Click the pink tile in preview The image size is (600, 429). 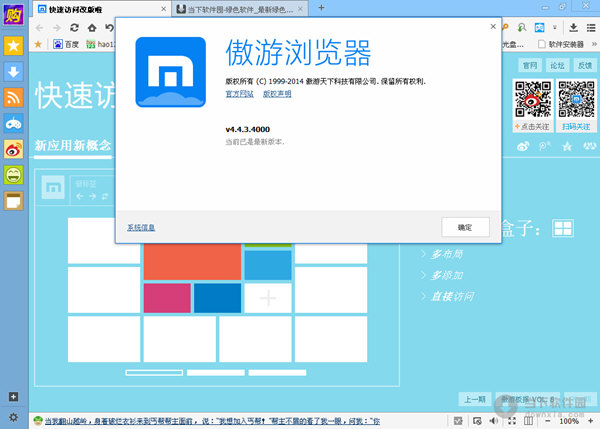click(x=167, y=298)
